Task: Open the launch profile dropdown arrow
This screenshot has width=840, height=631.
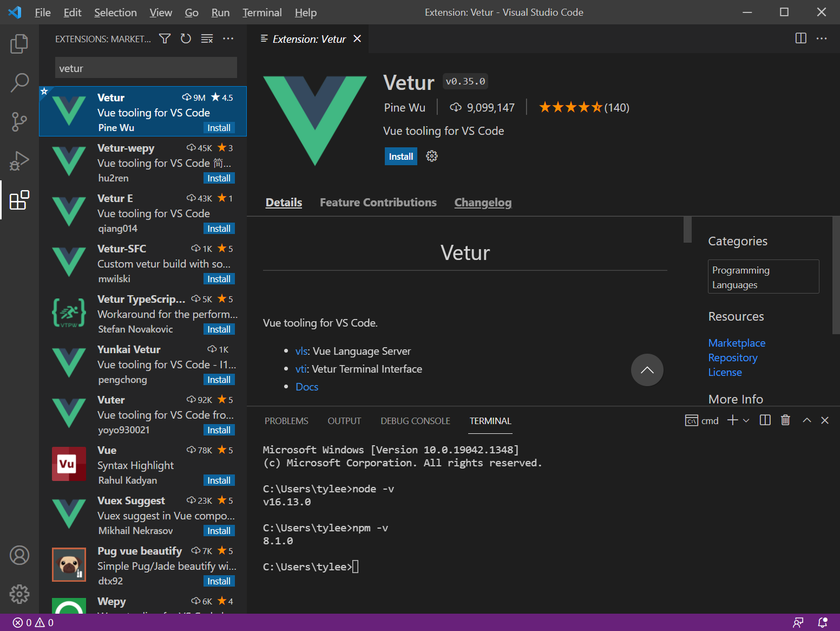Action: 746,420
